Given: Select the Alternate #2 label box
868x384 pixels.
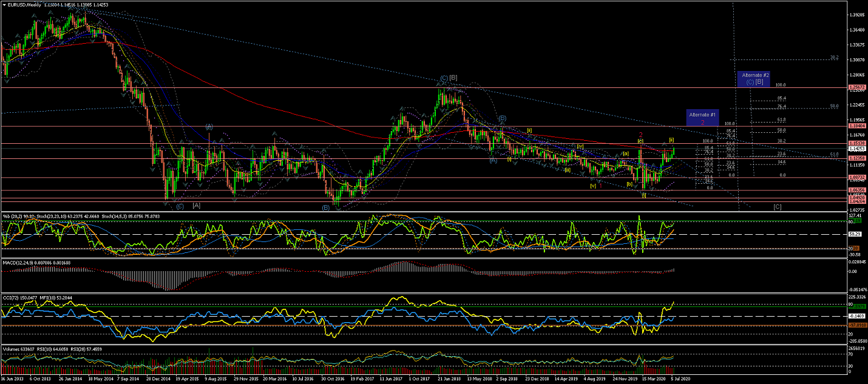Looking at the screenshot, I should coord(755,78).
